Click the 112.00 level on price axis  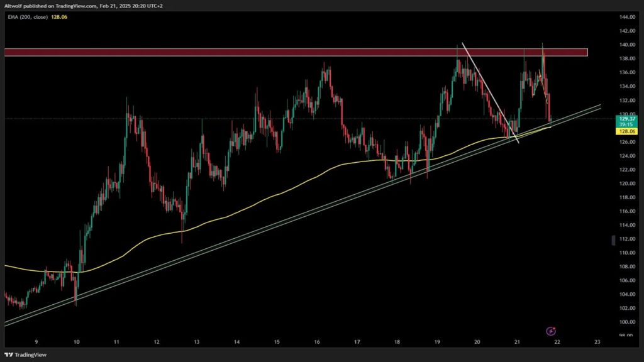(x=627, y=239)
